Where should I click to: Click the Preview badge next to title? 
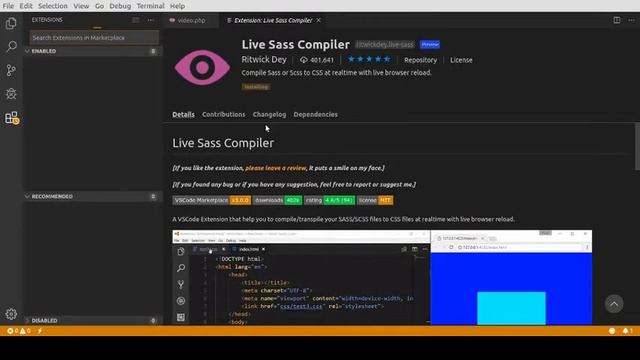[430, 44]
